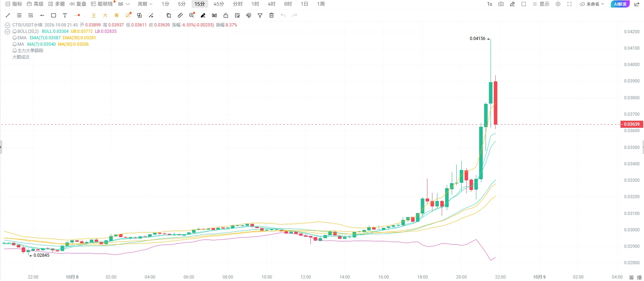The height and width of the screenshot is (281, 644).
Task: Collapse the CTSI/USDT info row chevron
Action: coord(7,25)
